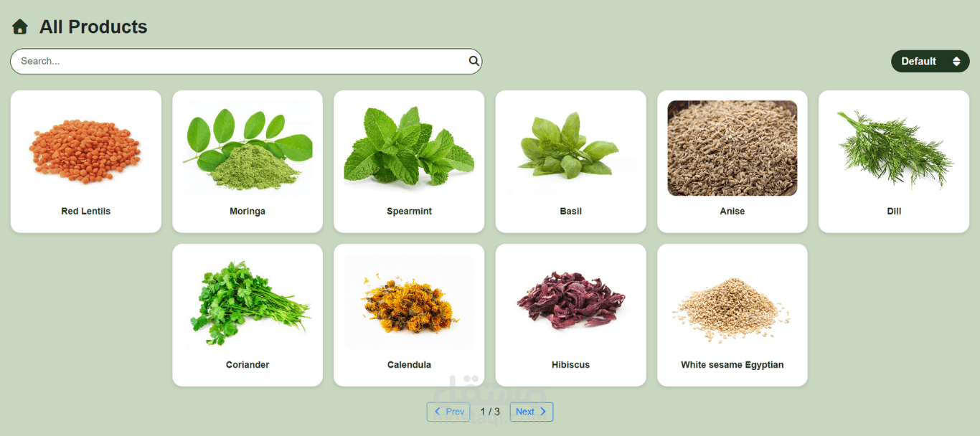Screen dimensions: 980x436
Task: Click the White sesame Egyptian title
Action: point(732,365)
